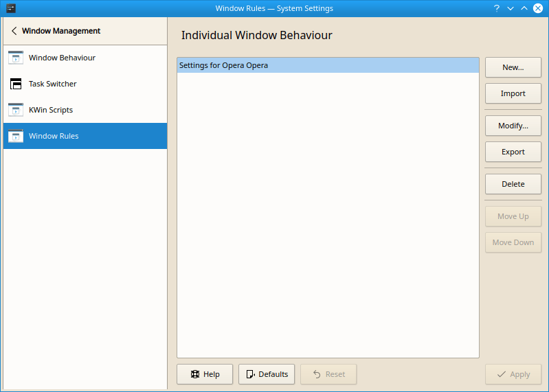Go back to Window Management
The width and height of the screenshot is (549, 392).
[x=85, y=31]
